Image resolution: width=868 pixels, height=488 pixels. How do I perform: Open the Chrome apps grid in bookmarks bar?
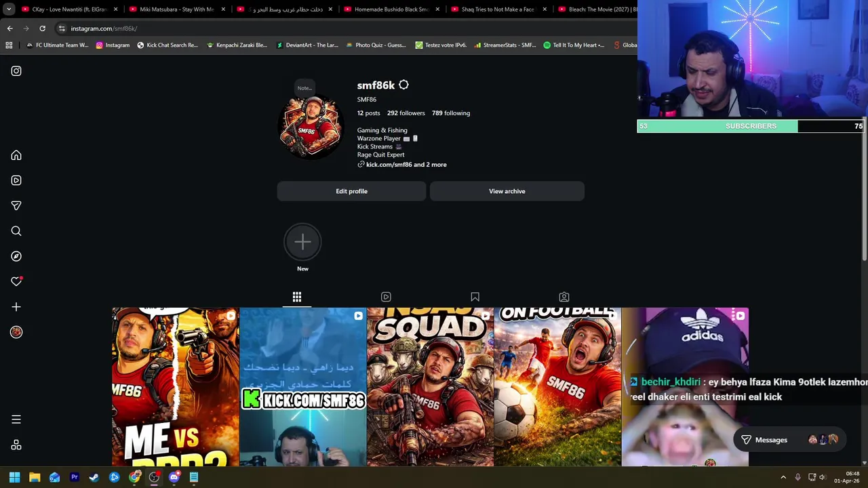[9, 45]
